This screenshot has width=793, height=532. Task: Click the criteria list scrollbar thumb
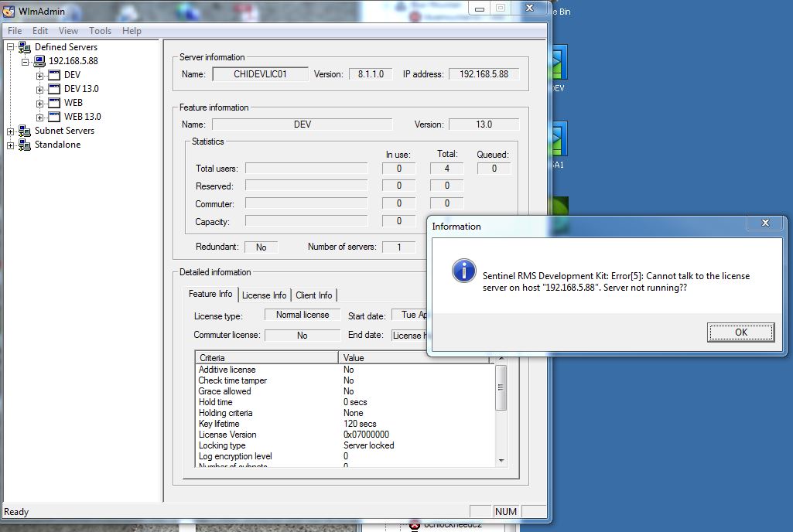tap(501, 387)
